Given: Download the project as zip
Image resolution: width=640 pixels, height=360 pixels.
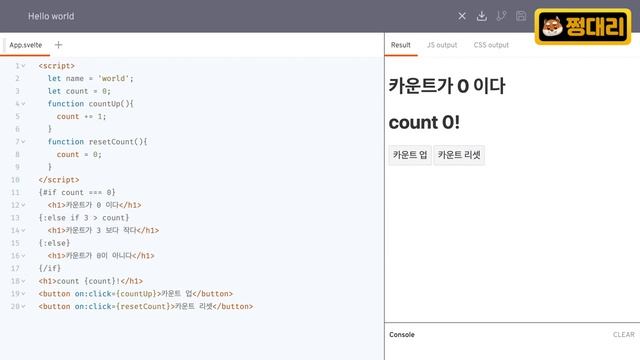Looking at the screenshot, I should (482, 16).
